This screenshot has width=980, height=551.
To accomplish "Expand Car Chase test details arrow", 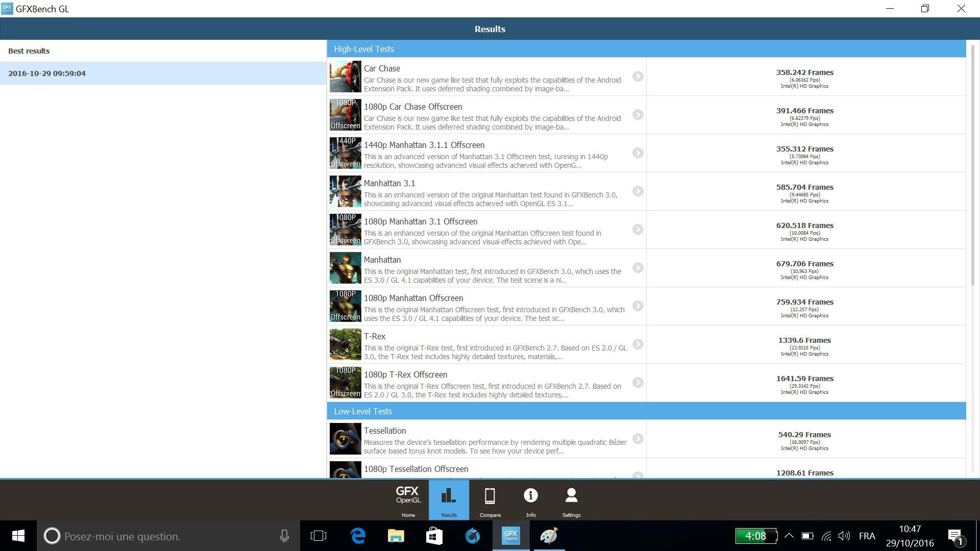I will pyautogui.click(x=638, y=77).
